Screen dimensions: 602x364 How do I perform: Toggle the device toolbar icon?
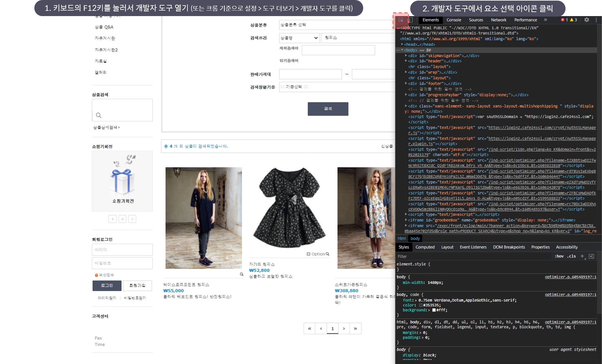[x=410, y=20]
